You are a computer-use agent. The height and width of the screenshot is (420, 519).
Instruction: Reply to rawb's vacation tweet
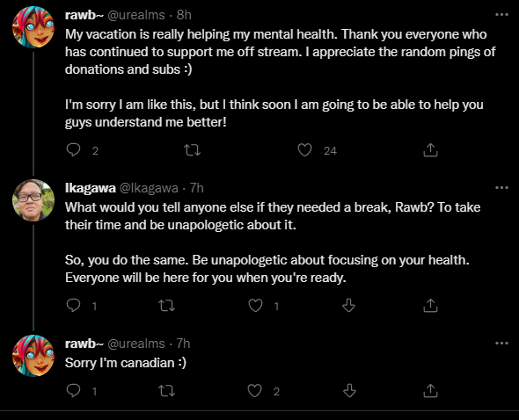tap(74, 150)
